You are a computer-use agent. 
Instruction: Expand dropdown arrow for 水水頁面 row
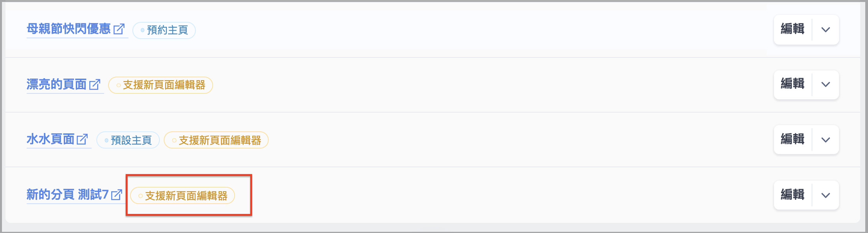pyautogui.click(x=826, y=140)
